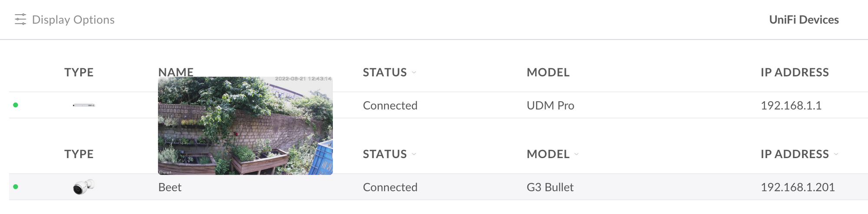Select the UDM Pro model cell
868x214 pixels.
(550, 105)
